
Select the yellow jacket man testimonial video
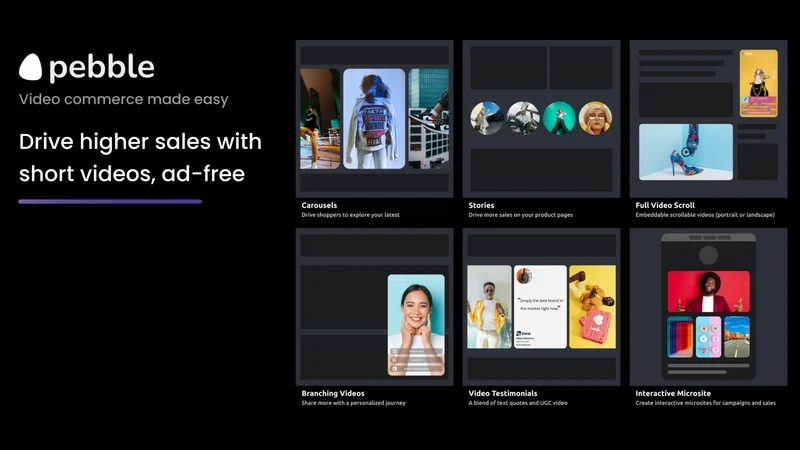pyautogui.click(x=489, y=307)
